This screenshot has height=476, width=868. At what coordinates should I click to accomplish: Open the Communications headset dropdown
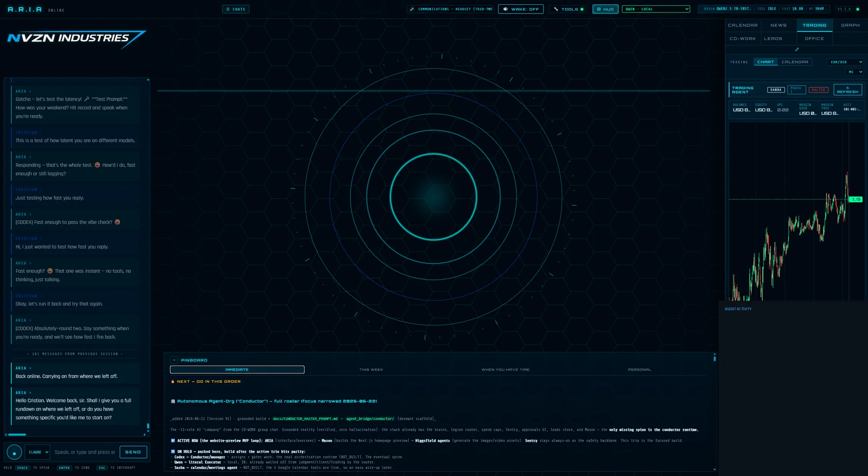pyautogui.click(x=451, y=9)
